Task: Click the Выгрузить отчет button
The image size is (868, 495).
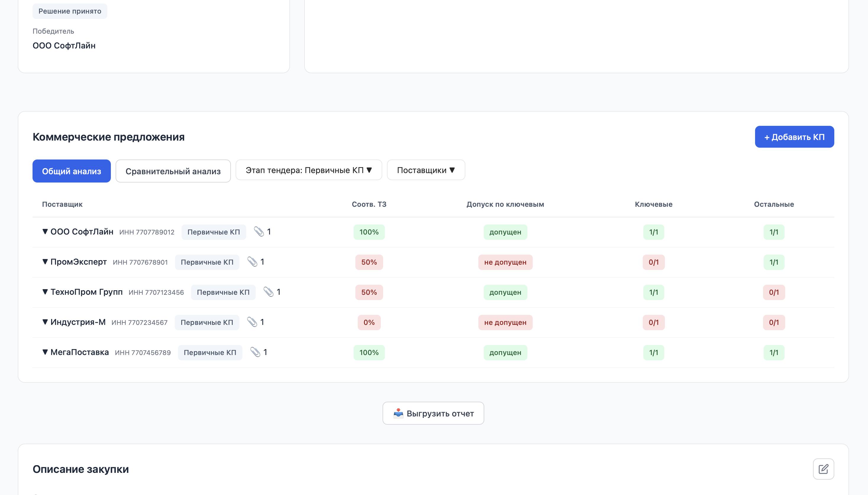Action: pos(433,413)
